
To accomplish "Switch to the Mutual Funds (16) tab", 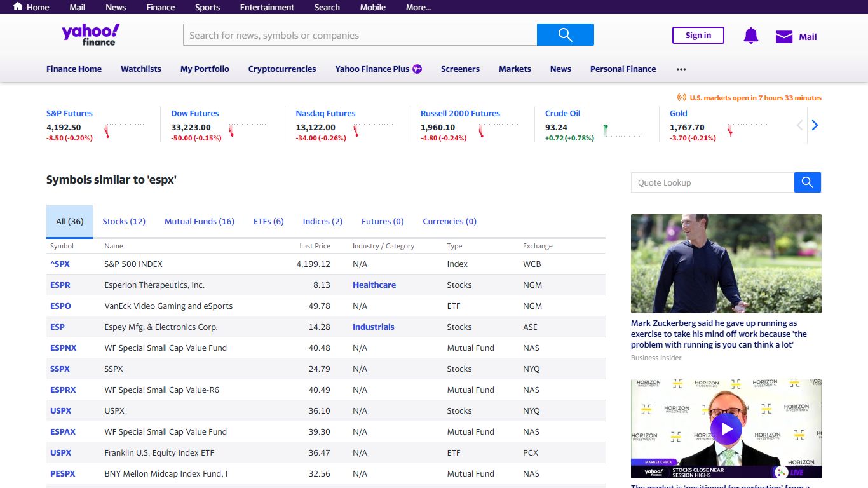I will click(x=200, y=221).
